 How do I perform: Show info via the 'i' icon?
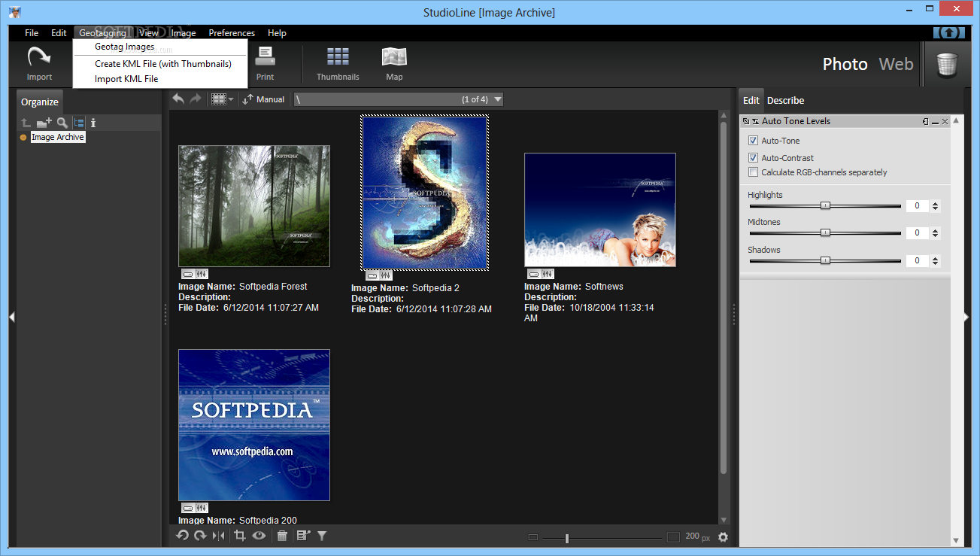(93, 123)
